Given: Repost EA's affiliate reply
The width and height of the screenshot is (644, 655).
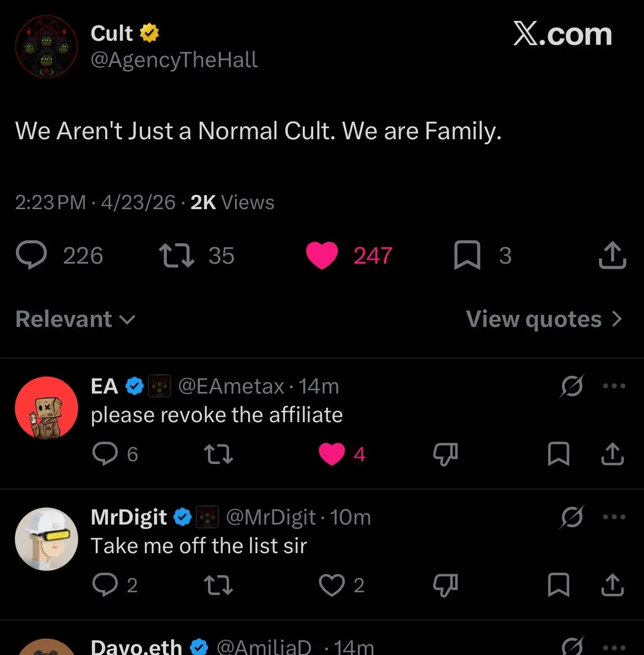Looking at the screenshot, I should click(218, 454).
